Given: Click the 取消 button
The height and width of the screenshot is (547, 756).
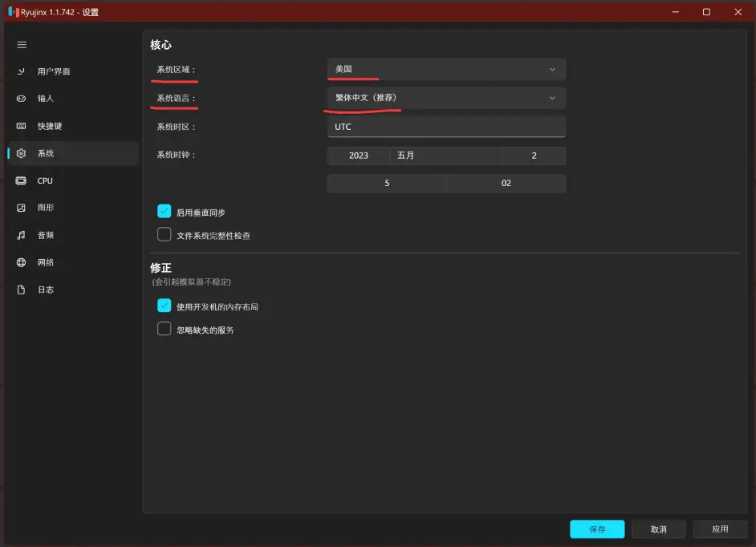Looking at the screenshot, I should [x=659, y=529].
